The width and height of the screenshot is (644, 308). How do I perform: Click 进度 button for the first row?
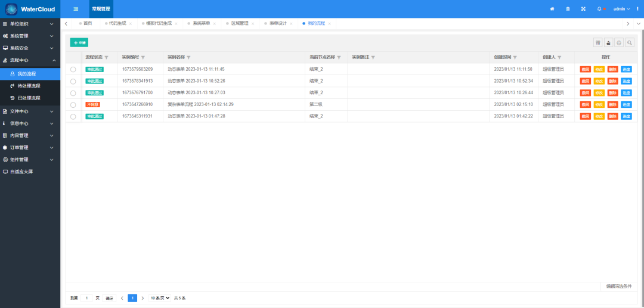[626, 69]
